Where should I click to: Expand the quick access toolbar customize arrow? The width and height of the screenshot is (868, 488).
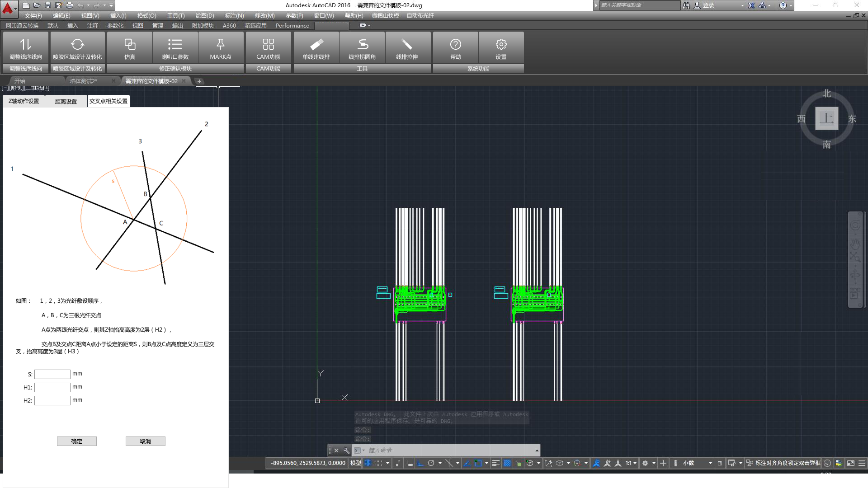pyautogui.click(x=111, y=5)
